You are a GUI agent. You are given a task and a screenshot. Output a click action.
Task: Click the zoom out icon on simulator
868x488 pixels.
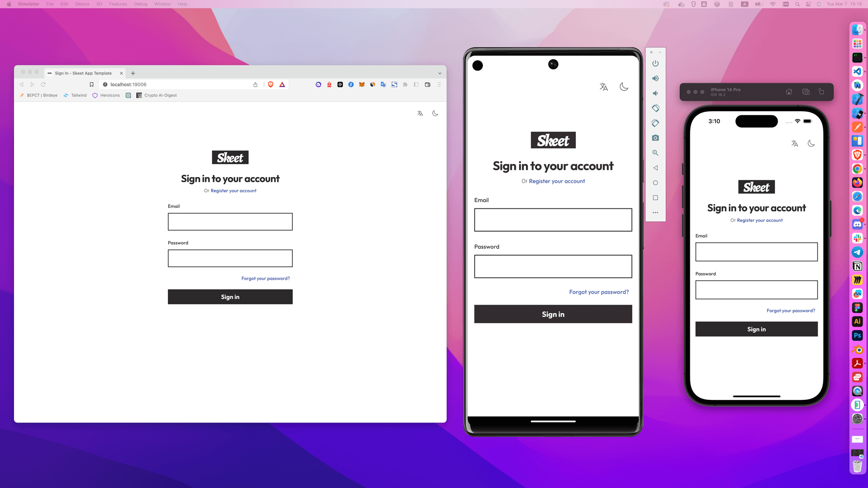point(655,153)
